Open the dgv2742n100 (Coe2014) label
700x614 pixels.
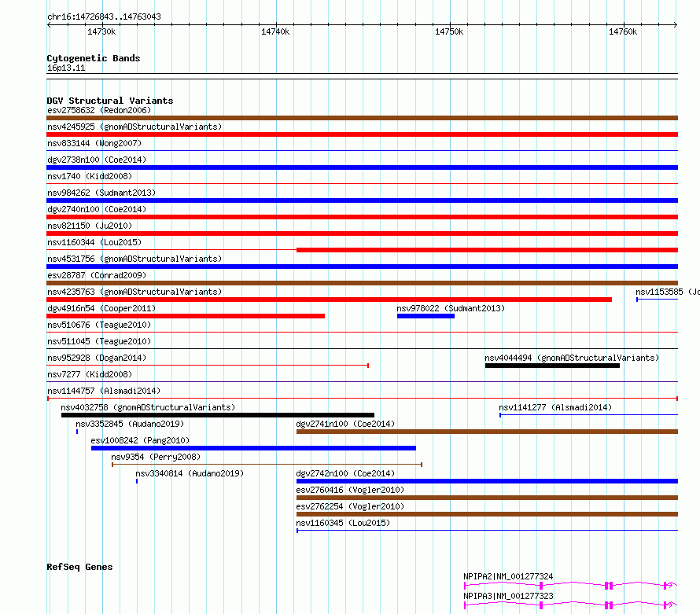pos(345,473)
